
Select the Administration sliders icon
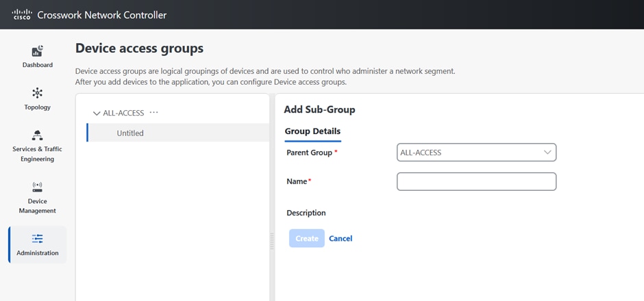[38, 239]
